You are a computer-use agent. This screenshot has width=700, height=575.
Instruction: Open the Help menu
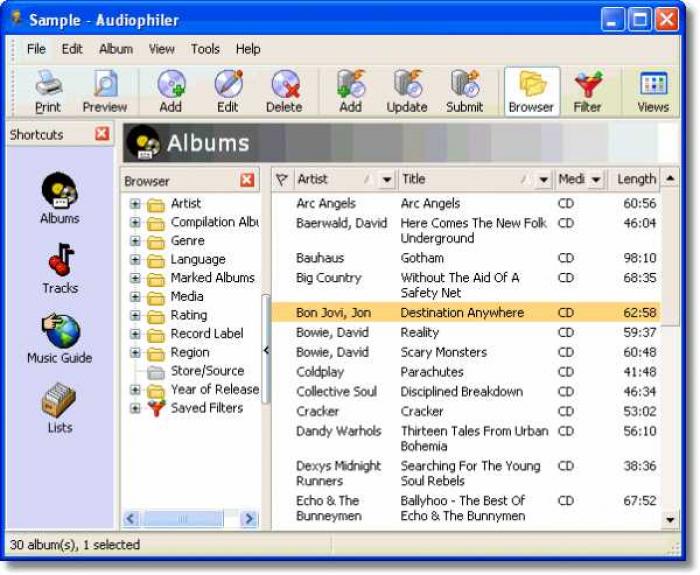[248, 49]
